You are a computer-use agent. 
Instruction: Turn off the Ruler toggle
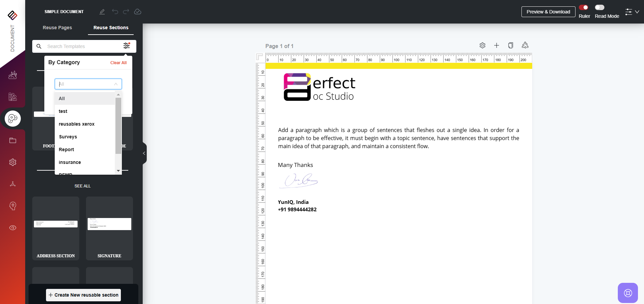coord(584,7)
